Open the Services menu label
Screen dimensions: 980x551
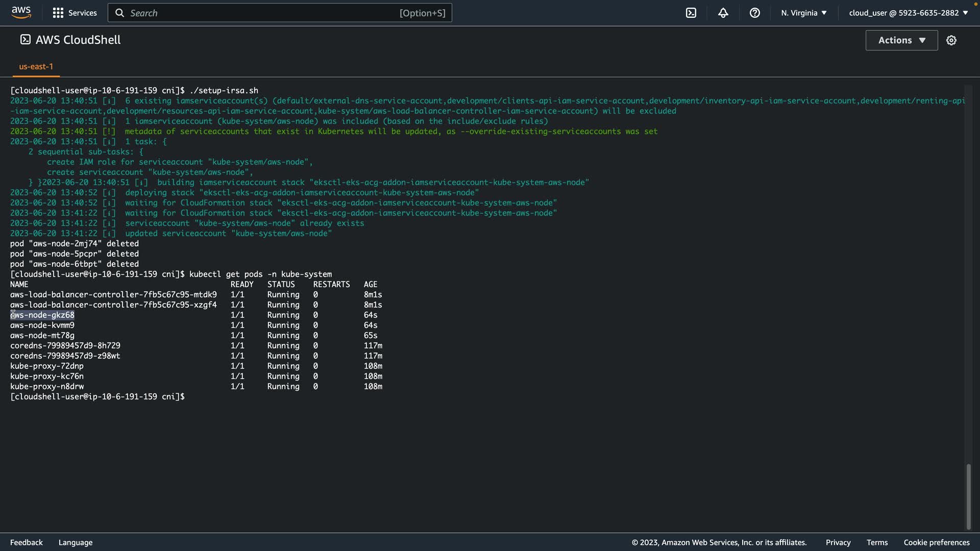click(x=82, y=13)
